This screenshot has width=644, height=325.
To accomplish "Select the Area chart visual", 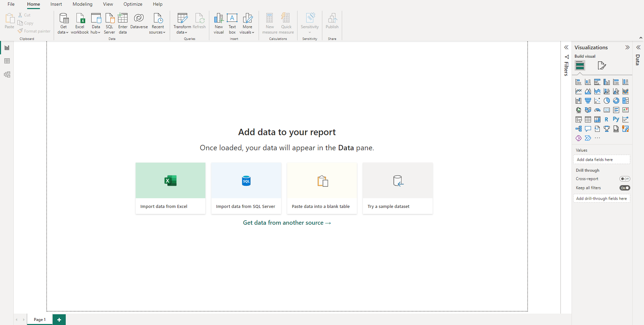I will click(x=588, y=91).
